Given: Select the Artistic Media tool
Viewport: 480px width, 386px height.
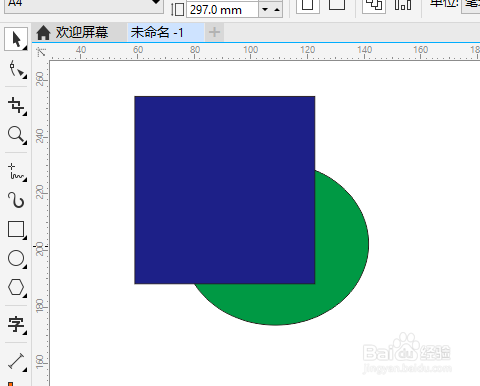Looking at the screenshot, I should coord(17,200).
